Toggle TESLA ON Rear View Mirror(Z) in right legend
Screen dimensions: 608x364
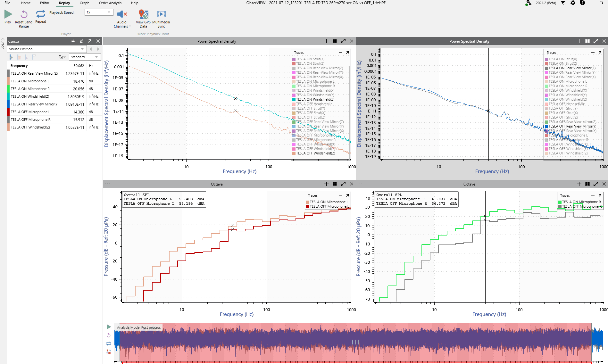(x=570, y=68)
